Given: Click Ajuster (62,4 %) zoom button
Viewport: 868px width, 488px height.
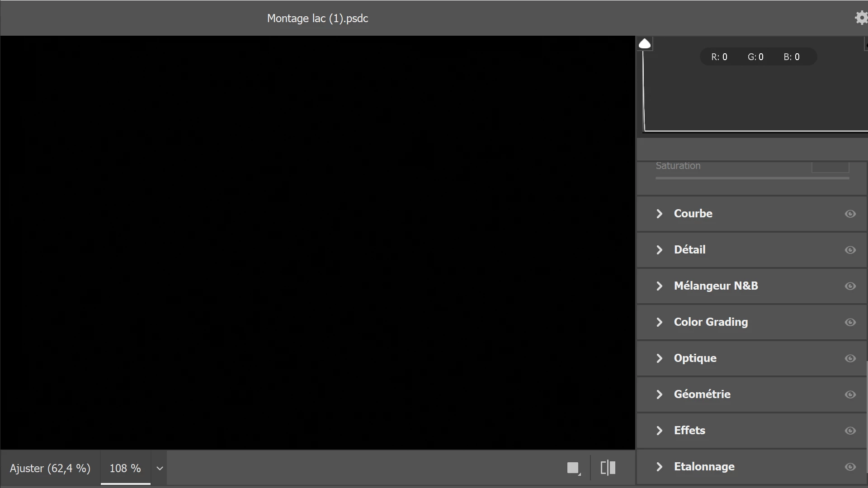Looking at the screenshot, I should [x=50, y=469].
